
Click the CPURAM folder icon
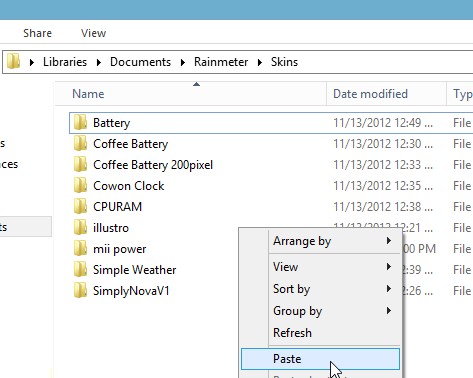tap(80, 206)
